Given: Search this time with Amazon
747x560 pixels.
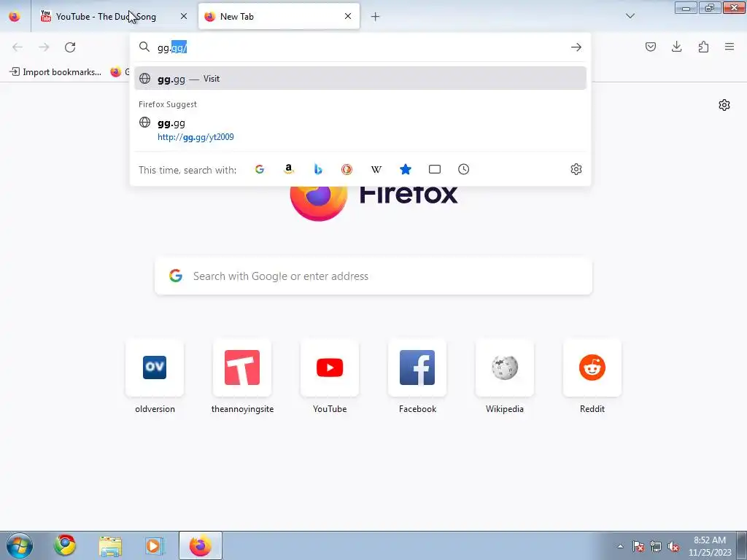Looking at the screenshot, I should 289,169.
